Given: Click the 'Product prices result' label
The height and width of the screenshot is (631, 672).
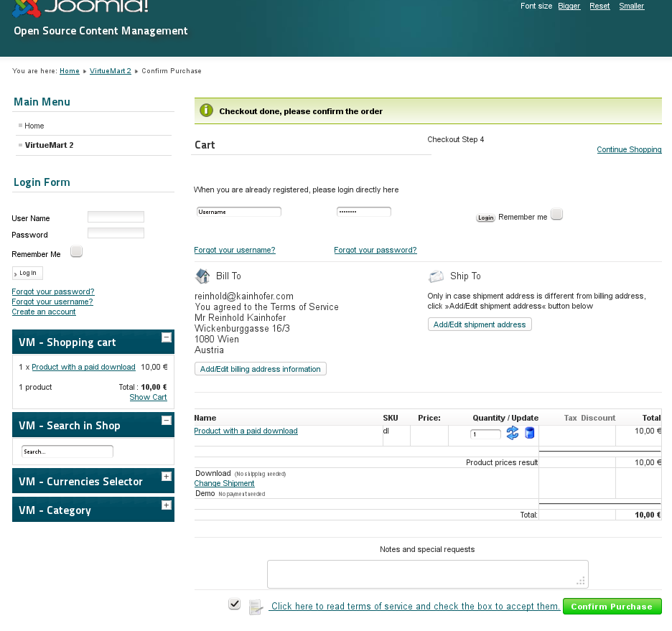Looking at the screenshot, I should click(501, 462).
